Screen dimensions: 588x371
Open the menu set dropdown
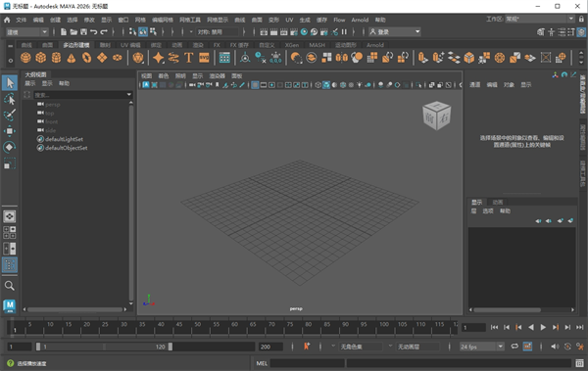pyautogui.click(x=27, y=32)
